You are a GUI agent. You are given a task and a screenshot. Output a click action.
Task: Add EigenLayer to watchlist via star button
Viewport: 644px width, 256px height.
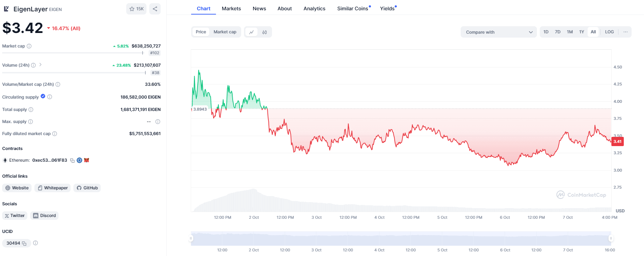(136, 9)
